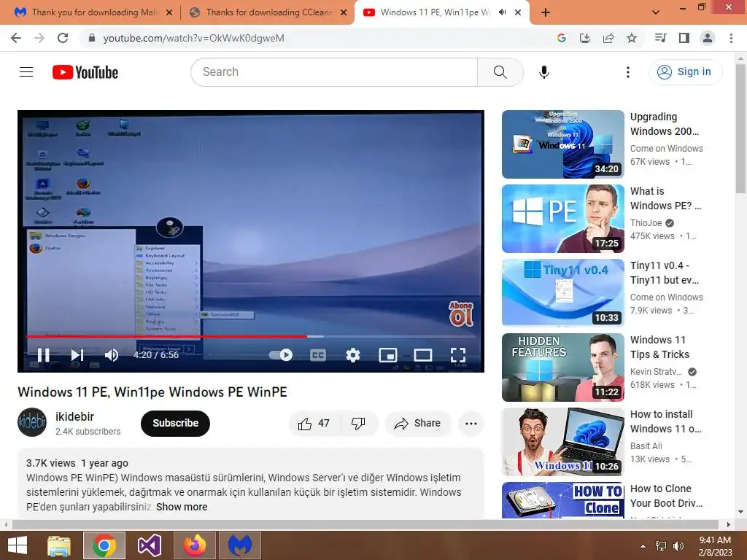Open media controls in Chrome toolbar
The height and width of the screenshot is (560, 747).
coord(660,38)
